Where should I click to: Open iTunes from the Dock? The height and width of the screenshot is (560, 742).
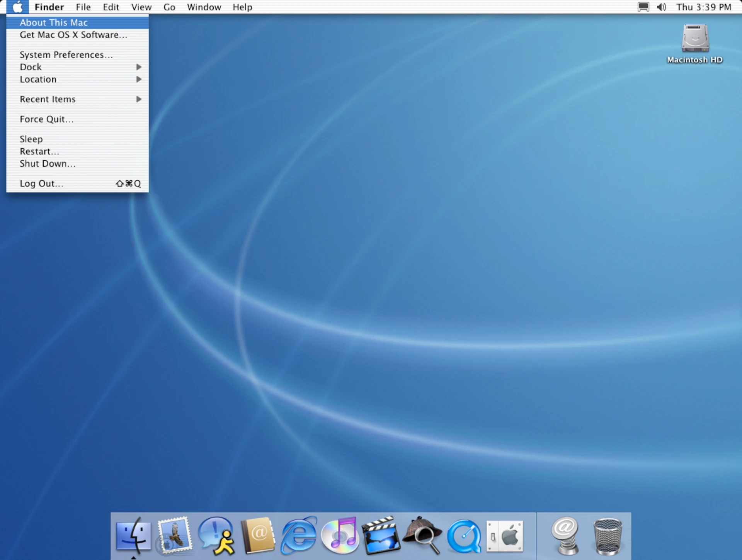pyautogui.click(x=340, y=537)
